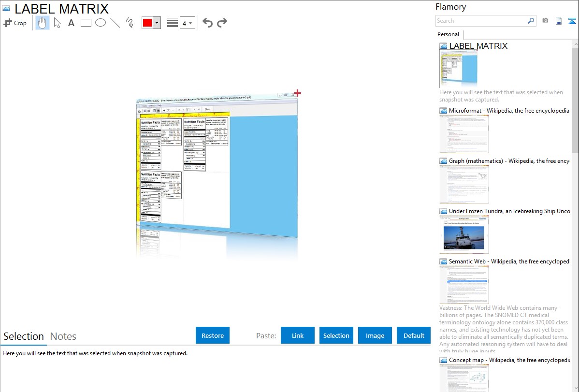This screenshot has width=579, height=392.
Task: Open the Personal tab in Flamory panel
Action: (448, 34)
